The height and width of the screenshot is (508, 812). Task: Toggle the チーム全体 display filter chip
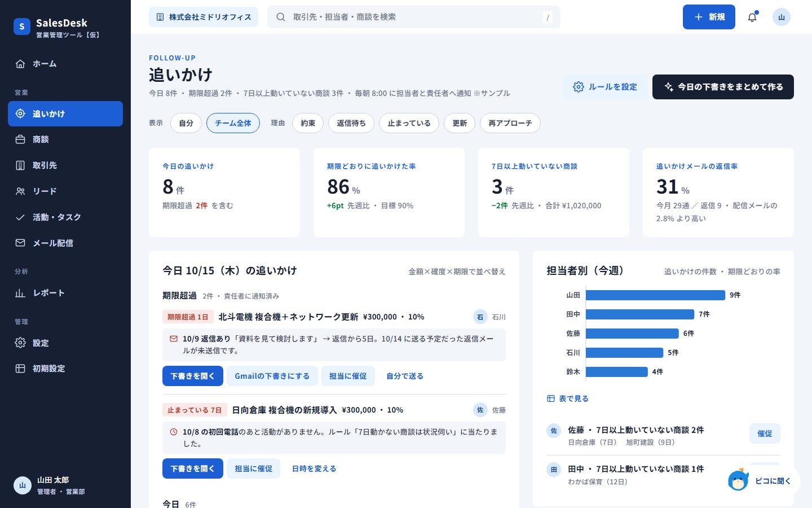click(233, 123)
